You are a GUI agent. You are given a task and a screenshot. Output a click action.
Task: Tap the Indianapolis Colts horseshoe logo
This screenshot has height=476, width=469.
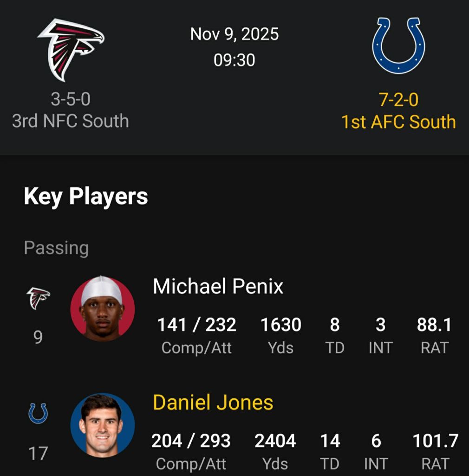point(398,46)
